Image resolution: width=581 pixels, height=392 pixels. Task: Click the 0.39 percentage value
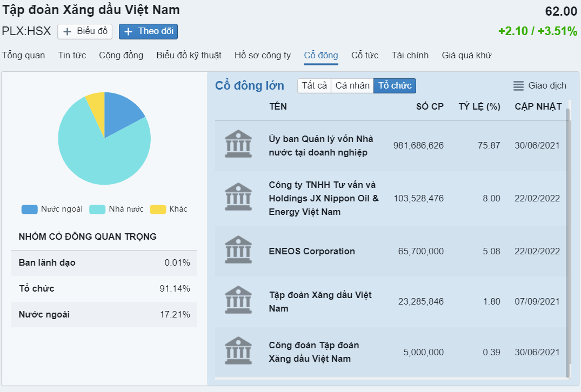(x=491, y=352)
